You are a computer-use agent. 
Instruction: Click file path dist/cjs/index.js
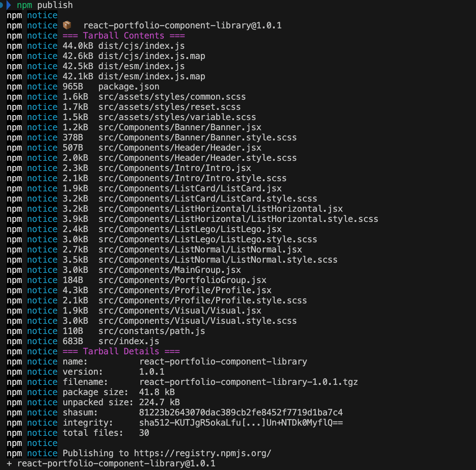click(x=142, y=46)
